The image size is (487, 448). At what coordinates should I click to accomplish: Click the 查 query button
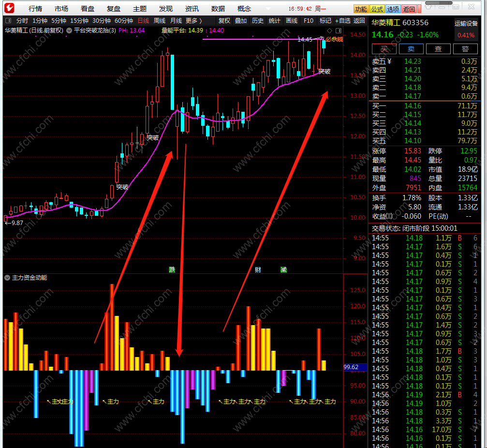(438, 49)
